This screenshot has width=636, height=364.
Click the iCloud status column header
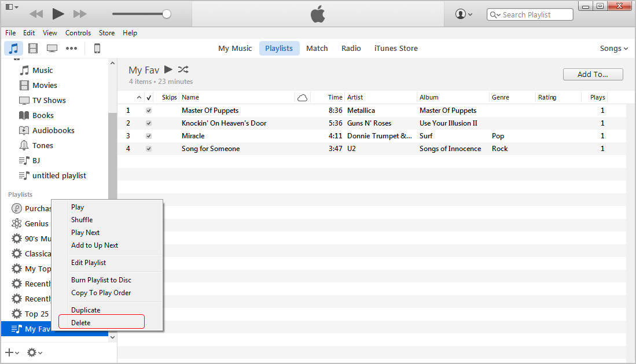click(x=302, y=97)
